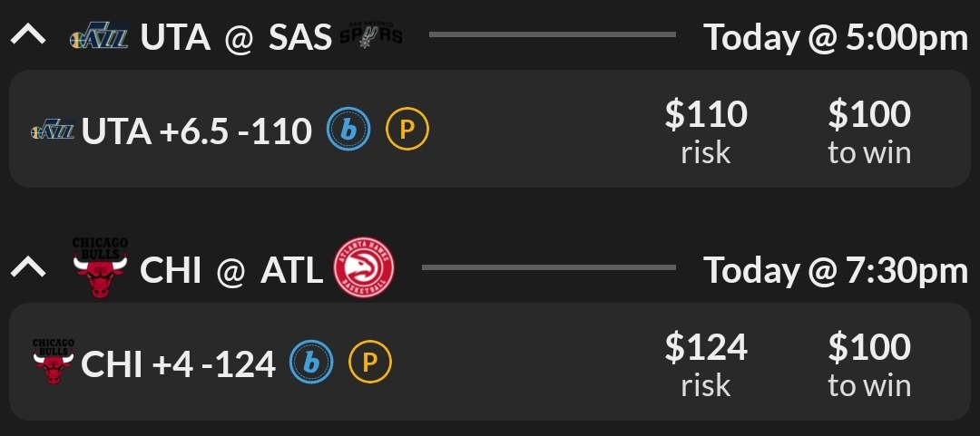Tap the yellow 'P' icon on UTA bet
Screen dimensions: 980x436
click(407, 132)
